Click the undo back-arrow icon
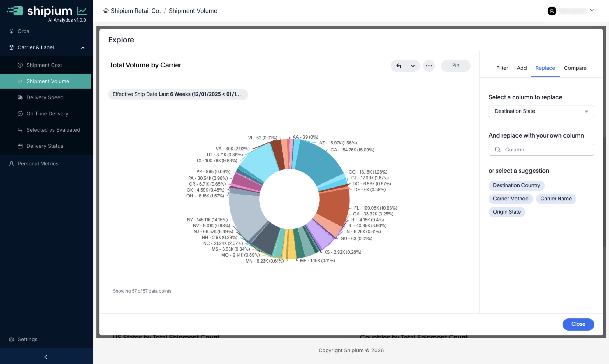Image resolution: width=609 pixels, height=364 pixels. point(399,66)
